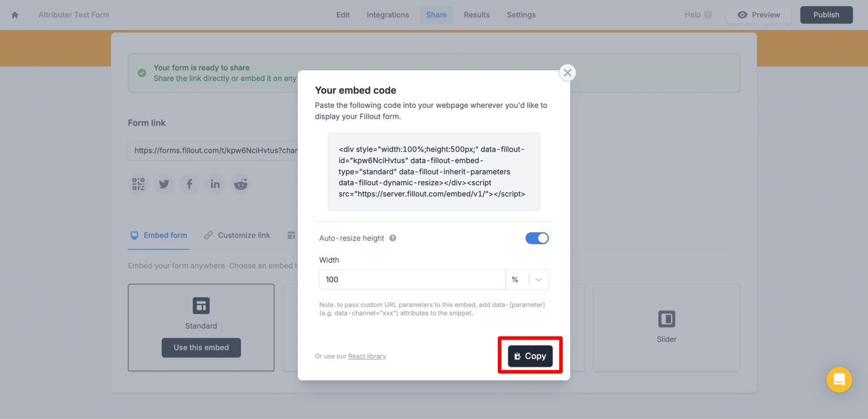868x419 pixels.
Task: Disable the Auto-resize height toggle
Action: [537, 238]
